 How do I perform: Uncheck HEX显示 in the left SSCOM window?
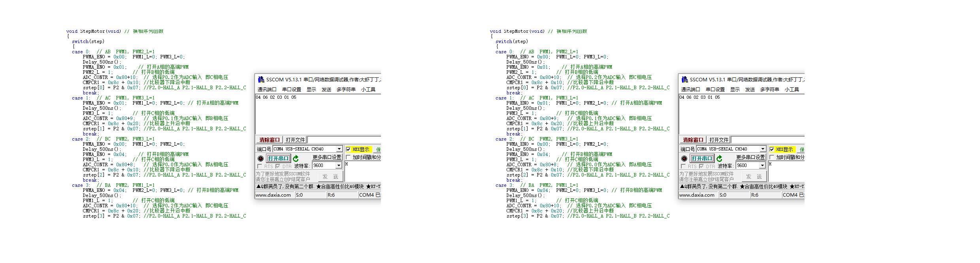pos(348,149)
